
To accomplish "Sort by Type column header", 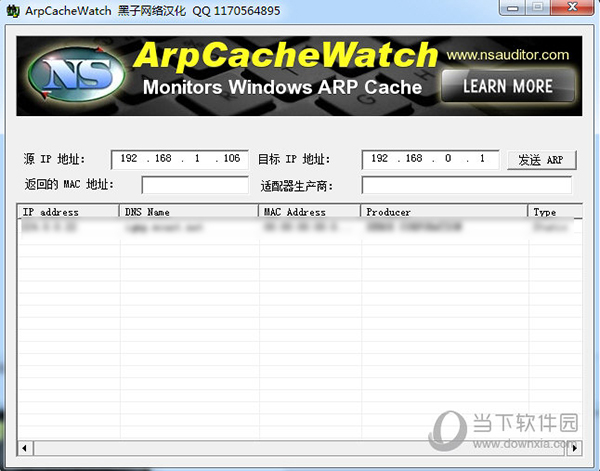I will click(x=555, y=212).
